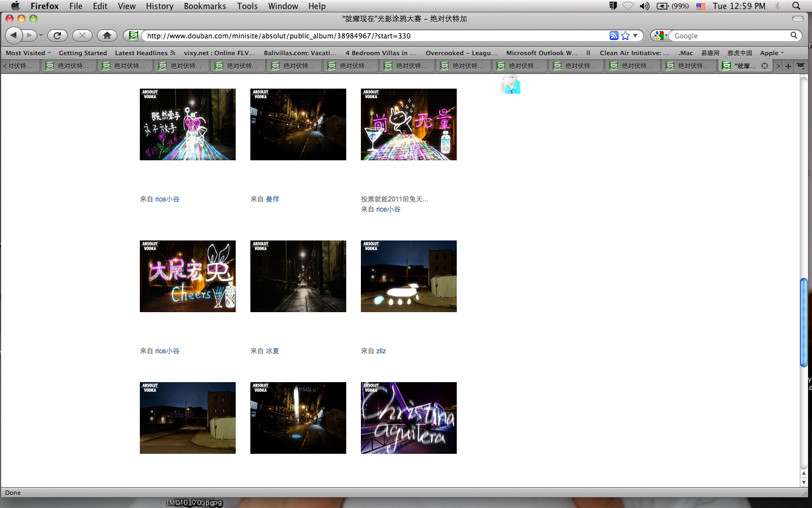Switch to the active "就耀..." tab
This screenshot has width=812, height=508.
[x=744, y=66]
